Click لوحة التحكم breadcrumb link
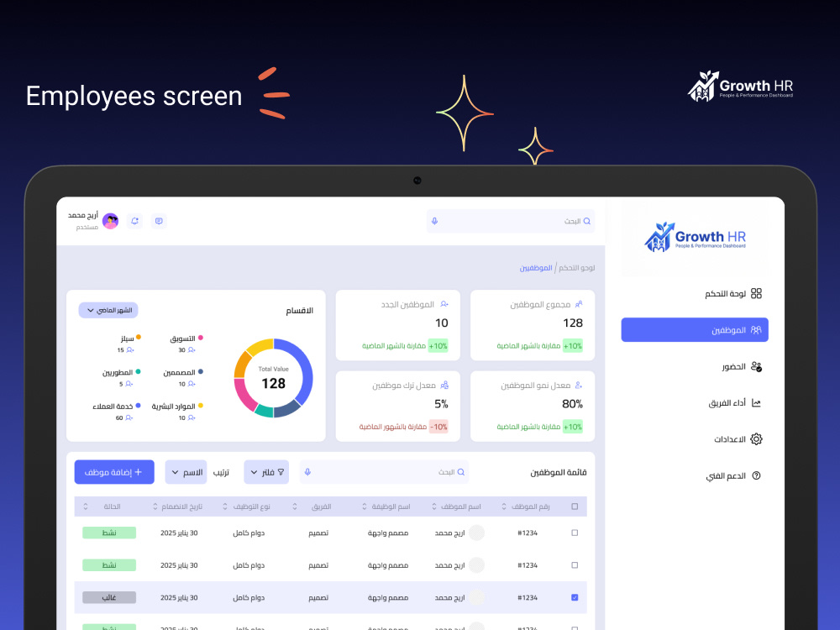840x630 pixels. [x=577, y=267]
